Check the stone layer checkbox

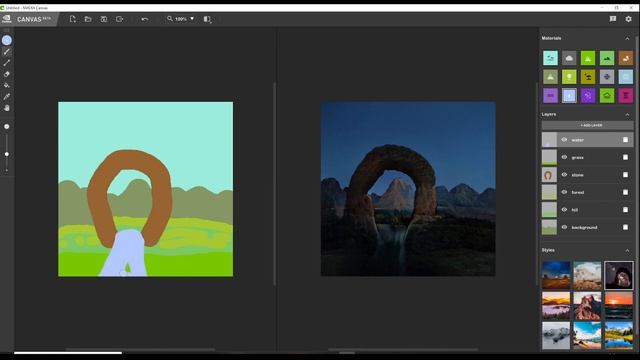pos(625,175)
